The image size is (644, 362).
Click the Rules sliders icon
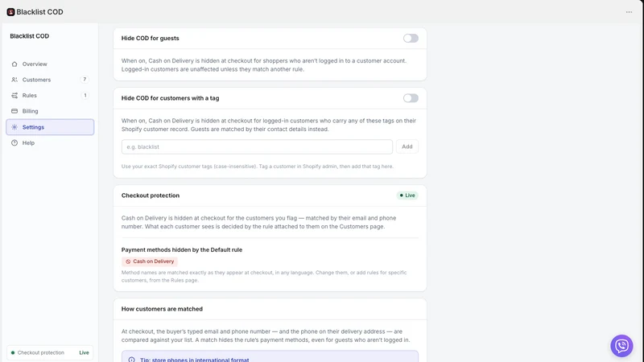14,95
